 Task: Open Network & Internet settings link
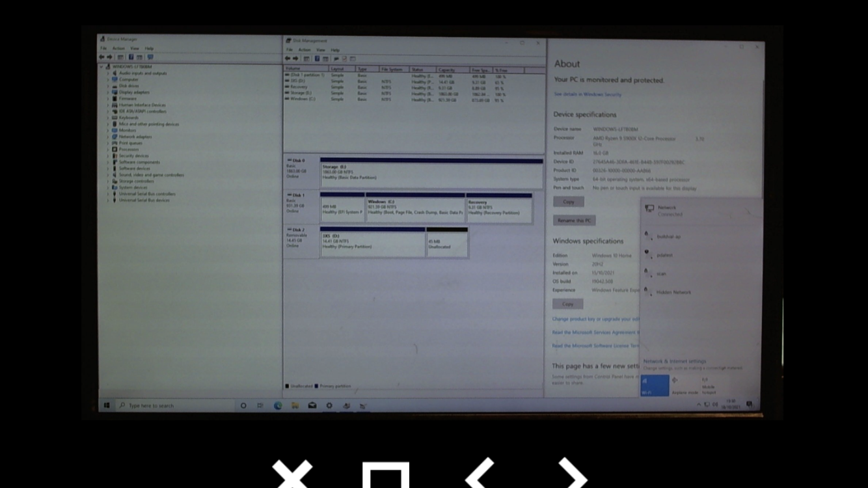coord(674,361)
